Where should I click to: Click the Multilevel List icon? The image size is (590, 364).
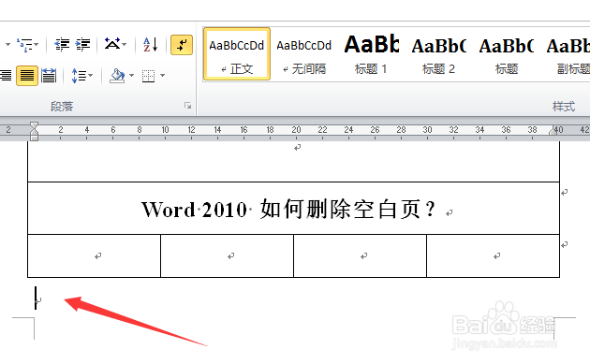coord(24,45)
